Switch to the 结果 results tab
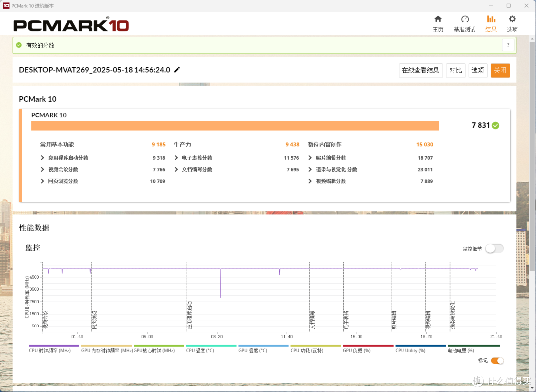This screenshot has width=536, height=392. click(491, 24)
